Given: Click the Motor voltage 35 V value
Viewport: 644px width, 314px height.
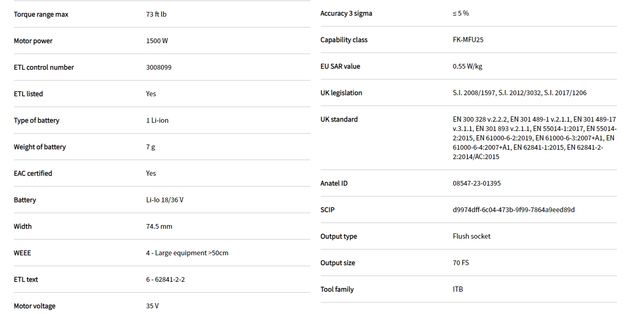Looking at the screenshot, I should click(152, 306).
